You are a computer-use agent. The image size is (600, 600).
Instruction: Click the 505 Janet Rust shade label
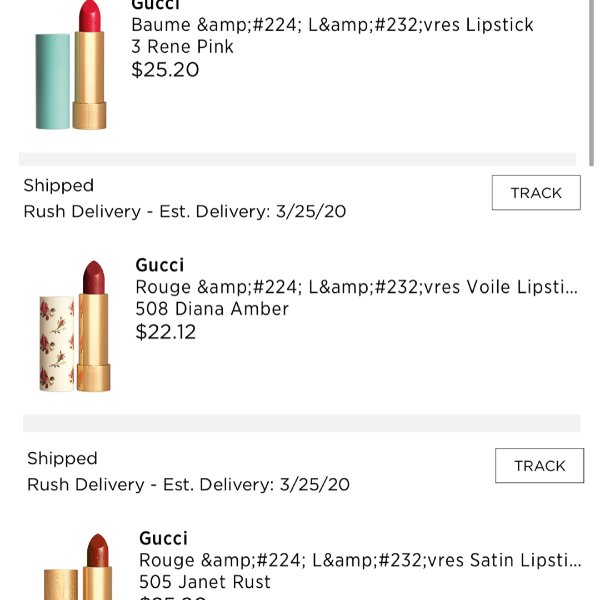[x=205, y=582]
